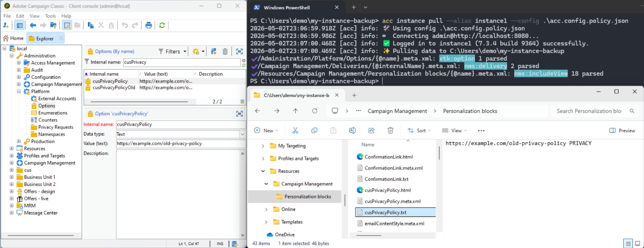
Task: Click File Explorer's Copy icon
Action: pyautogui.click(x=314, y=130)
